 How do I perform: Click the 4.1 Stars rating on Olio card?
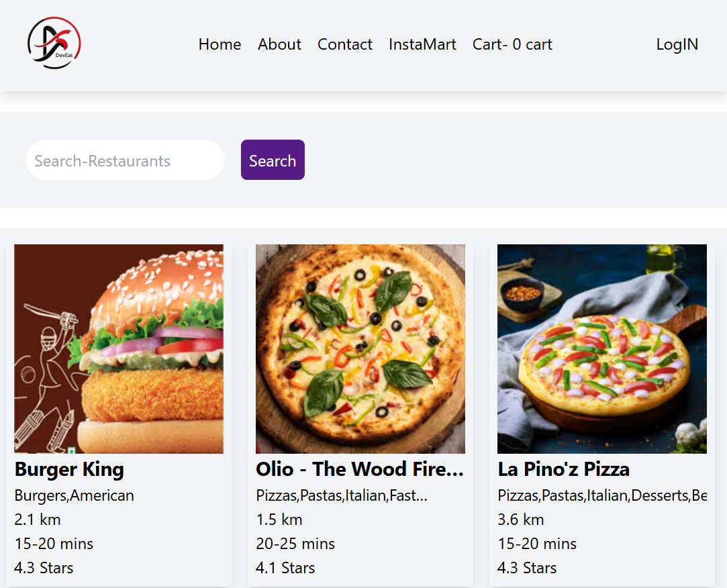[285, 568]
